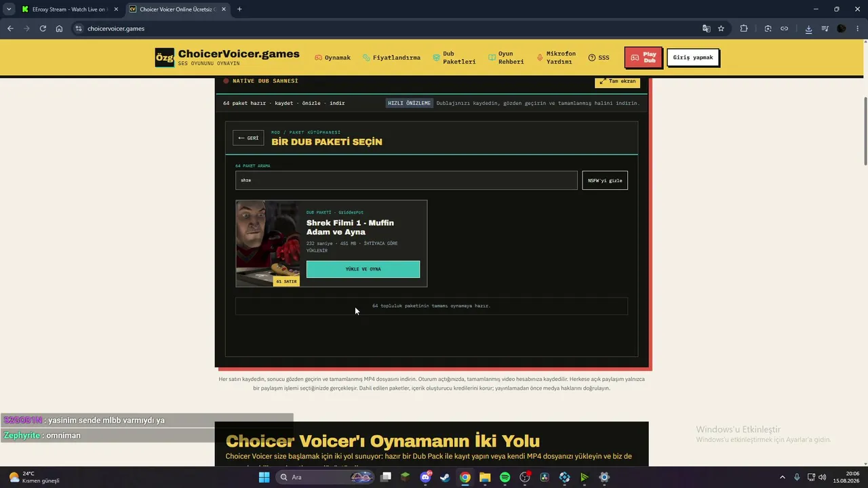Close the Choicer Voicer Online tab
Image resolution: width=868 pixels, height=488 pixels.
[222, 9]
